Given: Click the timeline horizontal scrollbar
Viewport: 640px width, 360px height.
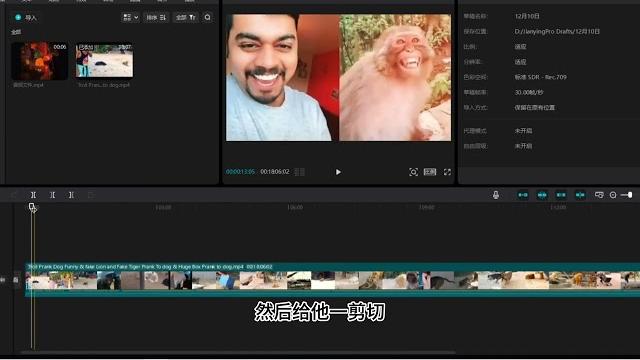Looking at the screenshot, I should click(238, 352).
